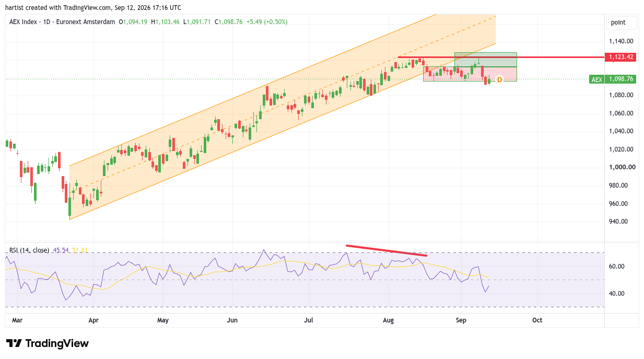Click the purple RSI value 45.54
The width and height of the screenshot is (644, 359).
60,250
